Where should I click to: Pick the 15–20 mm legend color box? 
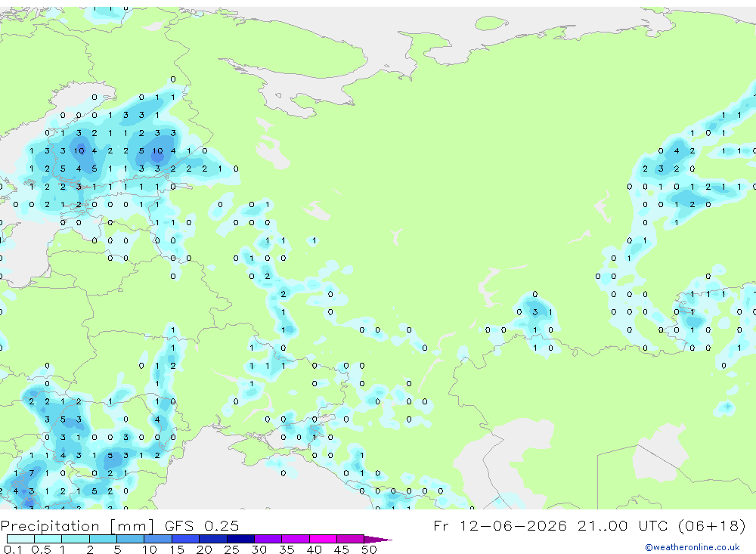186,539
